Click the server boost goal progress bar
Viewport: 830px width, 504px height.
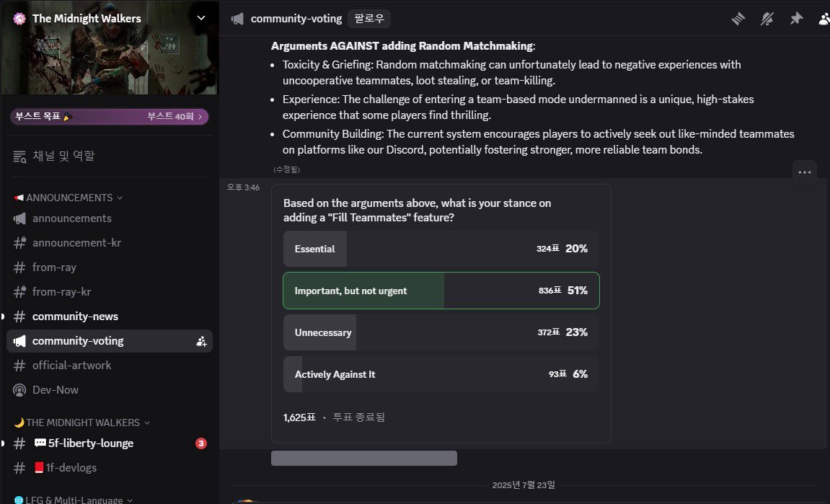click(109, 116)
